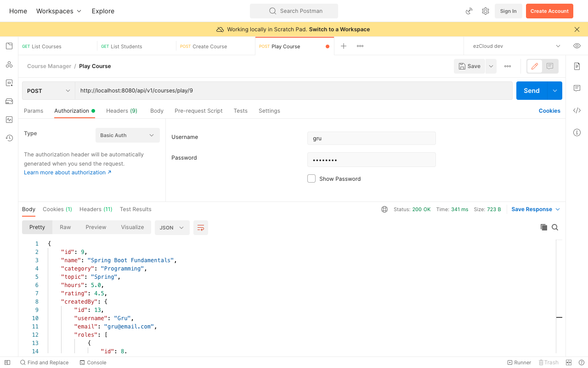Open the Monitors sidebar icon
Viewport: 588px width, 368px height.
9,120
